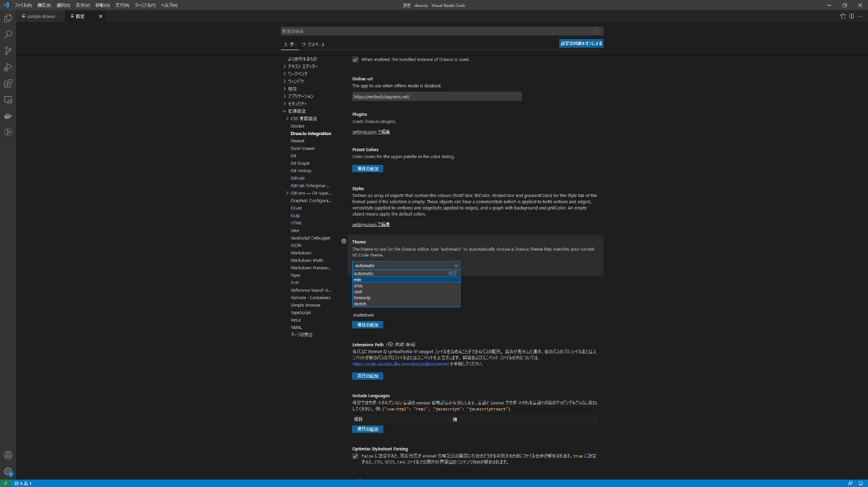Screen dimensions: 868x487
Task: Open the notifications bell in status bar
Action: [861, 483]
